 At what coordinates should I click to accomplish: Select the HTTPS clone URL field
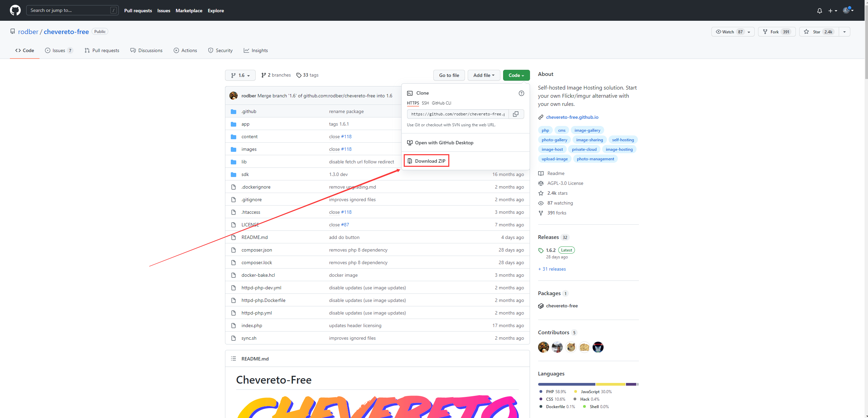coord(458,114)
